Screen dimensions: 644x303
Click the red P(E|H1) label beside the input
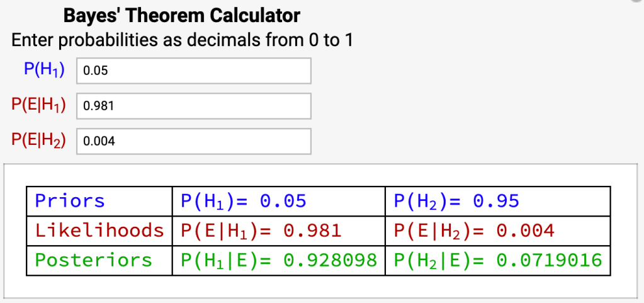pyautogui.click(x=38, y=105)
